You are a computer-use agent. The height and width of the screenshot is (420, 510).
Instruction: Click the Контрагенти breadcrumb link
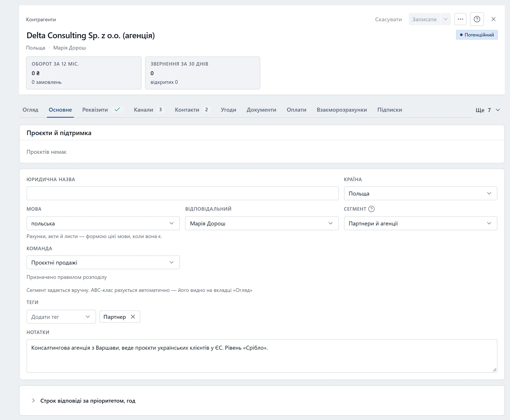pyautogui.click(x=41, y=19)
